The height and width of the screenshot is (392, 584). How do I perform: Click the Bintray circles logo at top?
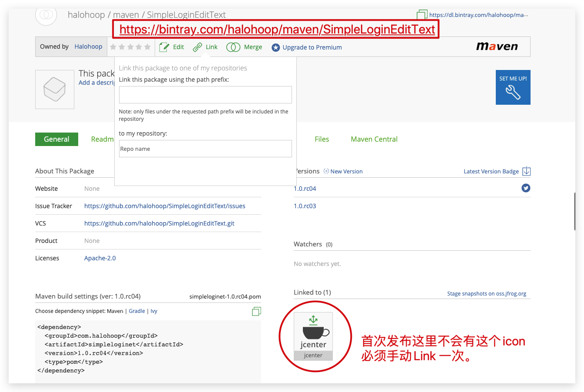46,15
